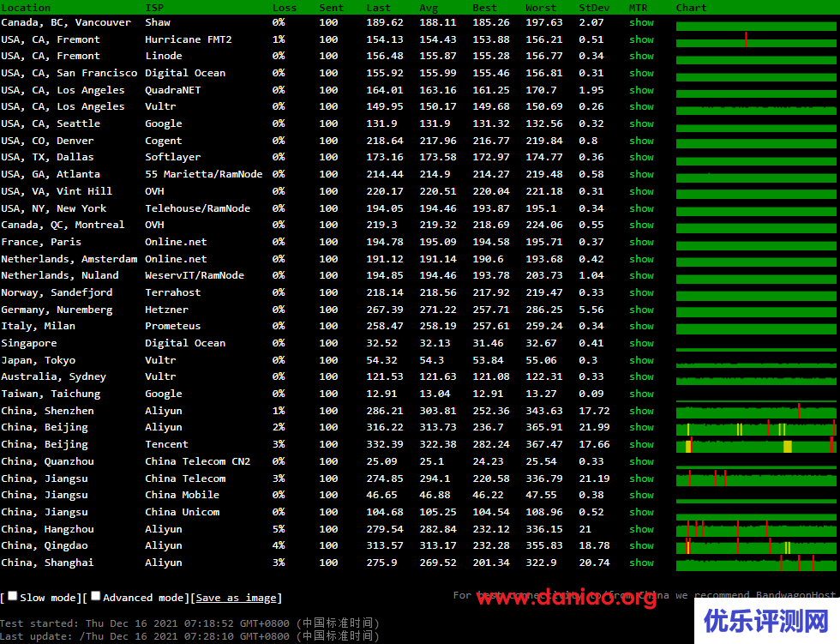The height and width of the screenshot is (644, 840).
Task: Click the Chart column header
Action: [x=691, y=8]
